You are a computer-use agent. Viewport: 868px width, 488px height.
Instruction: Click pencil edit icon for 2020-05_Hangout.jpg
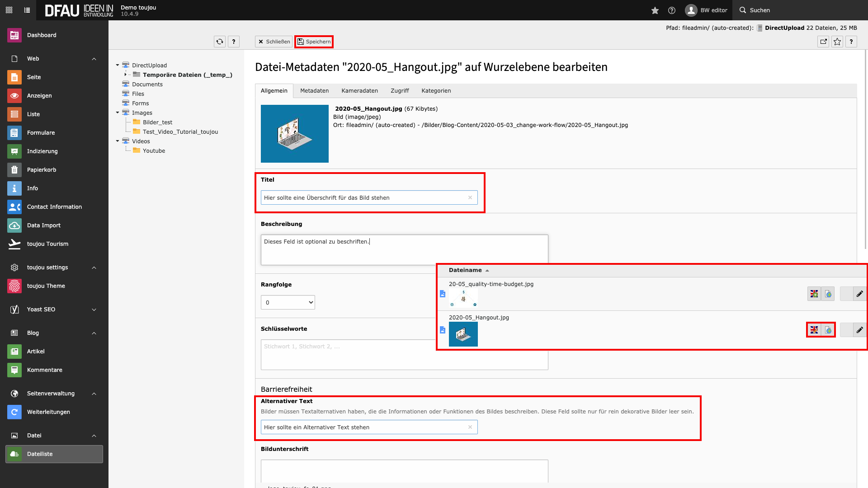pos(859,330)
